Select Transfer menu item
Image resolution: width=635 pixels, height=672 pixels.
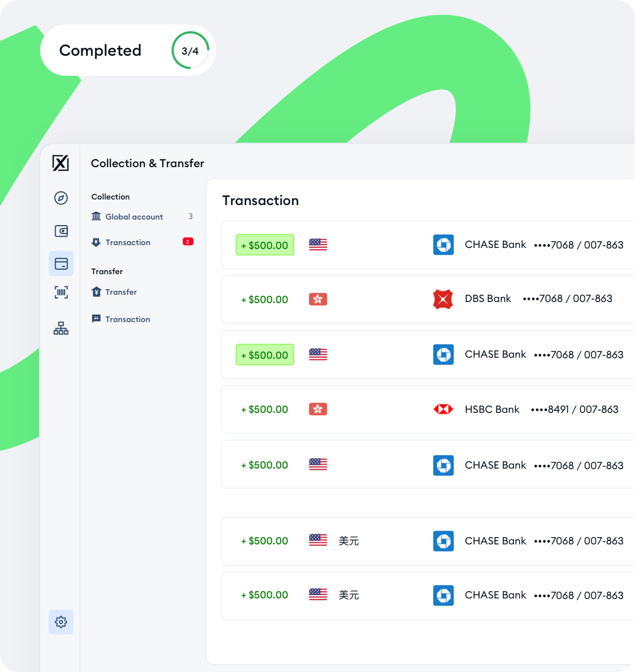pyautogui.click(x=121, y=292)
